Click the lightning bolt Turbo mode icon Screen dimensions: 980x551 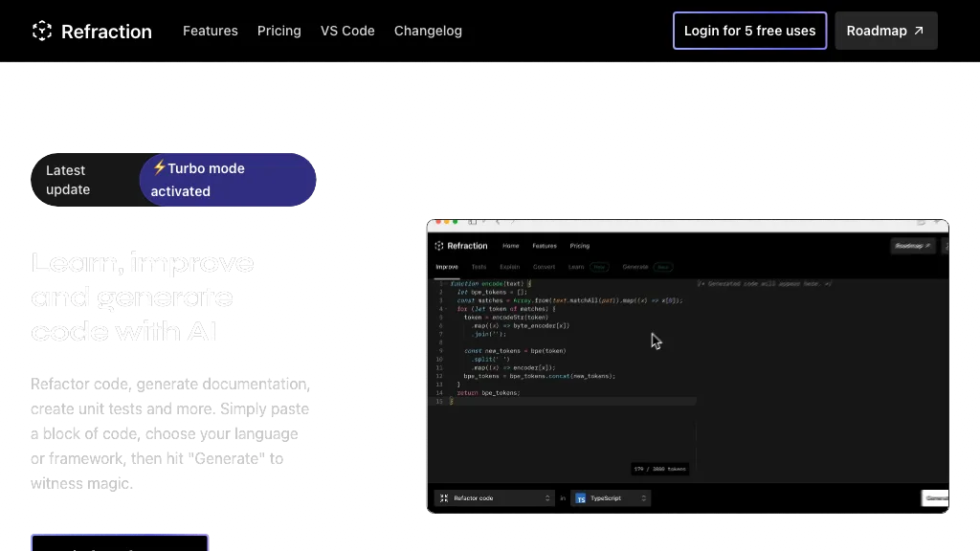pos(159,167)
